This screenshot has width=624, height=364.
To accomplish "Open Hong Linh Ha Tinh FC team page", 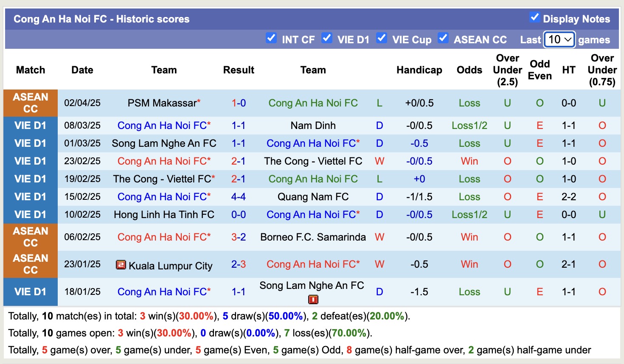I will tap(164, 215).
